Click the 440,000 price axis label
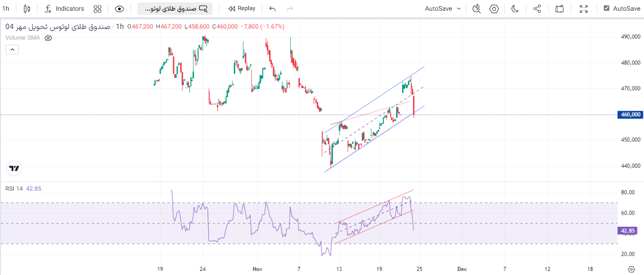 click(630, 166)
